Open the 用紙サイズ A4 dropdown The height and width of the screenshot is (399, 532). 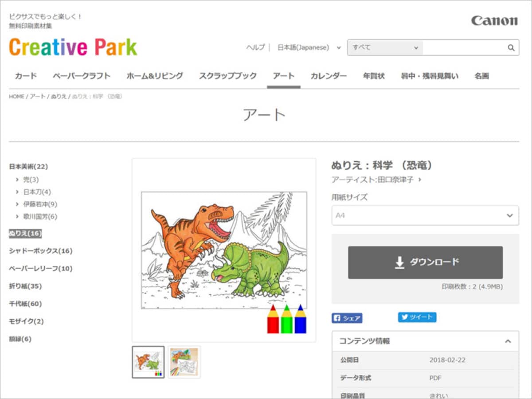click(425, 215)
